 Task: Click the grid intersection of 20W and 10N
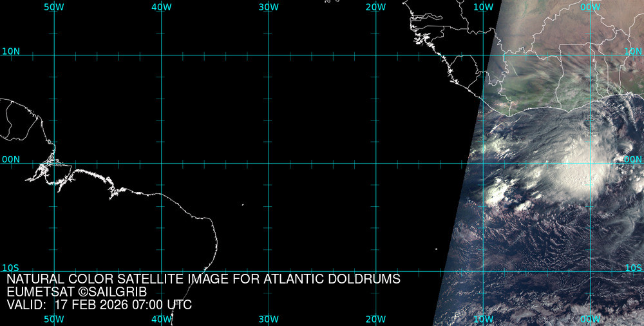pos(375,55)
